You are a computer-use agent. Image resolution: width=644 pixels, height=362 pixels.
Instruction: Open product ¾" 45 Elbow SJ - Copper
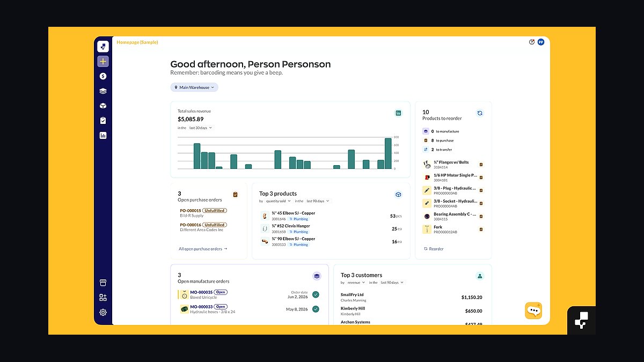coord(294,213)
